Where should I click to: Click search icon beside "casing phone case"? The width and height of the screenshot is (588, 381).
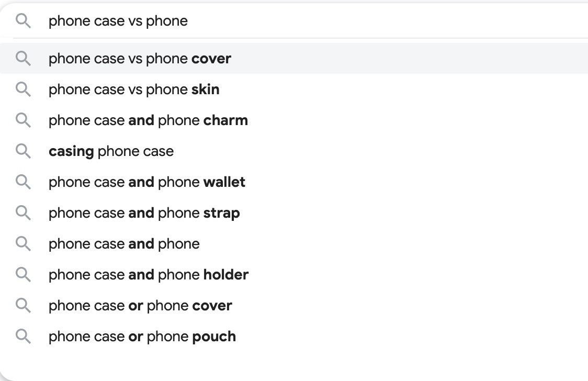pos(23,151)
